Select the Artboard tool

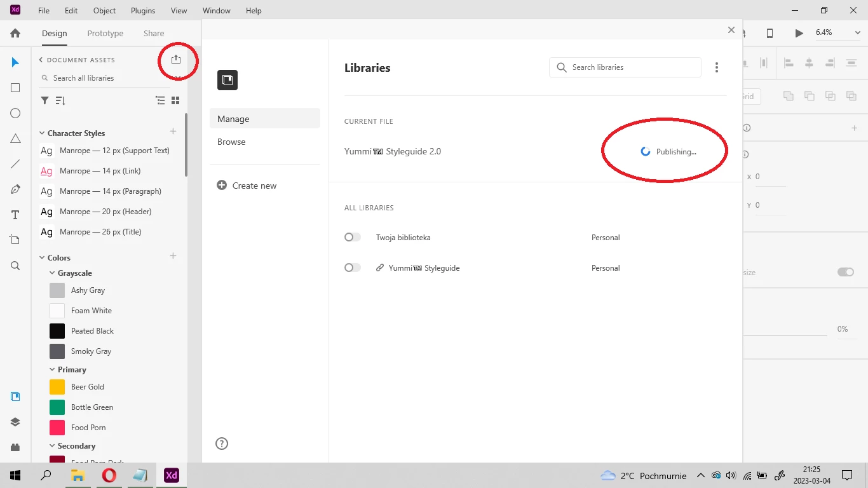click(15, 240)
